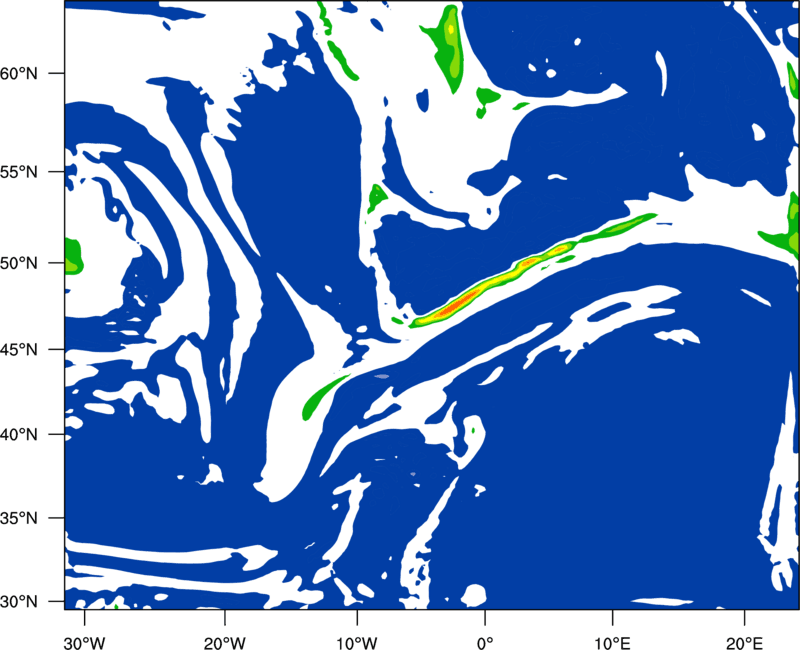This screenshot has height=650, width=800.
Task: Click the 20°E longitude label
Action: 744,643
